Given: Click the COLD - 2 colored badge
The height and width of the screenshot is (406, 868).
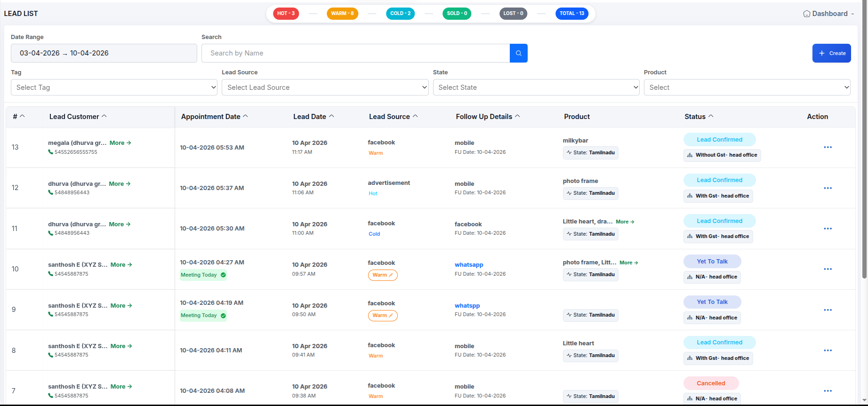Looking at the screenshot, I should pos(400,14).
